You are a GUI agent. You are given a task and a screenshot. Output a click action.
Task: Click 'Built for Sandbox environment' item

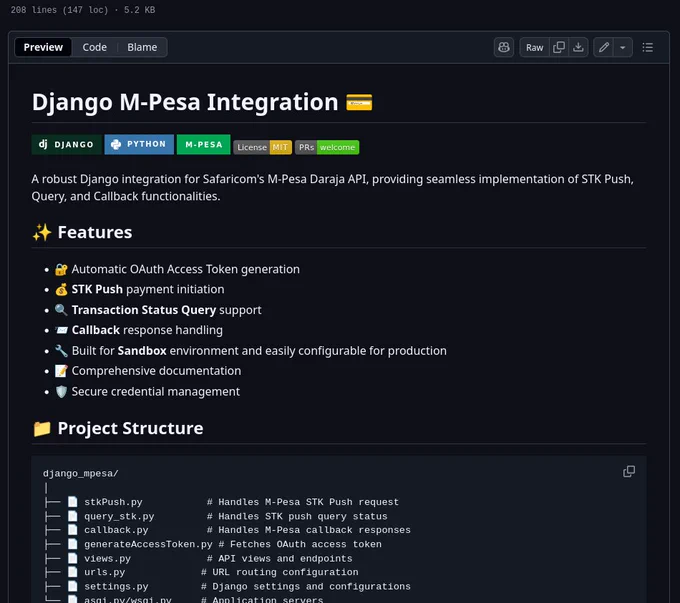[x=259, y=351]
